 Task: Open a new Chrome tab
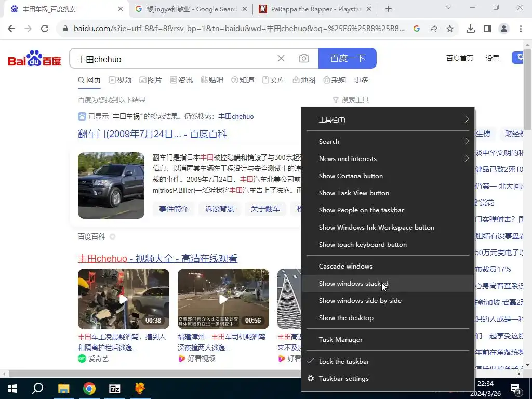389,9
